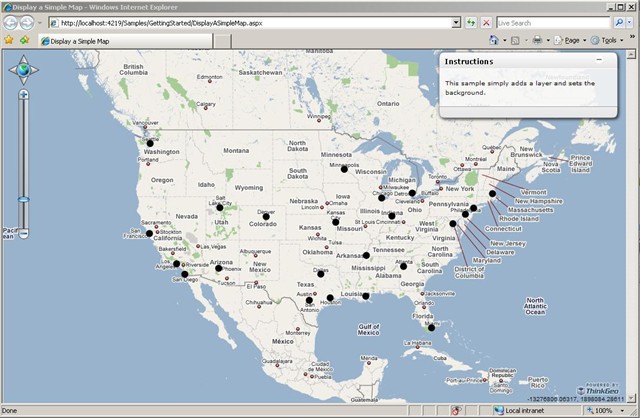Click the black marker at Houston
Image resolution: width=640 pixels, height=418 pixels.
pos(330,298)
